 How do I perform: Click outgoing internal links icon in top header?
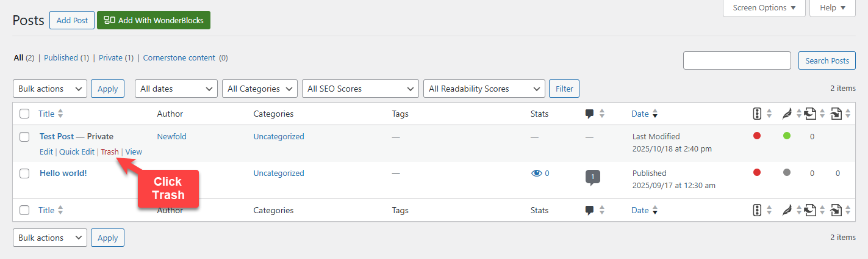(x=810, y=114)
